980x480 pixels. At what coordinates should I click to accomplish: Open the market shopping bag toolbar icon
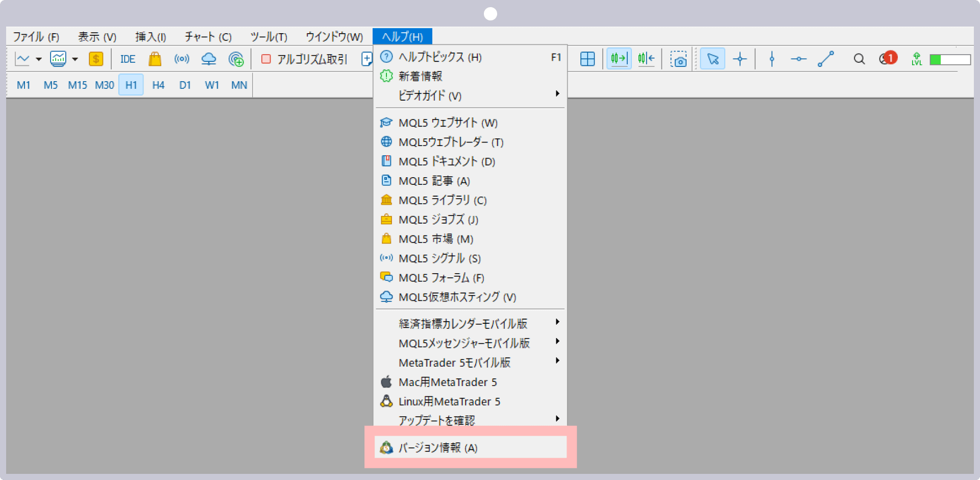coord(155,59)
